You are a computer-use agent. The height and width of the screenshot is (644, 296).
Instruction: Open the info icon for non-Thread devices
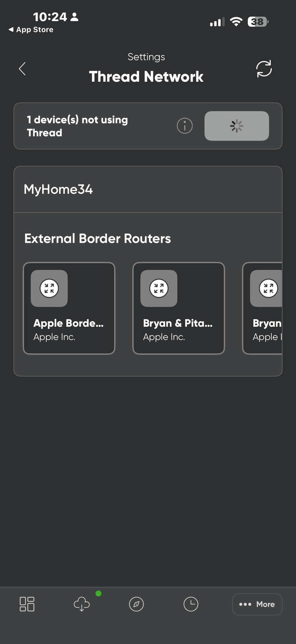[185, 126]
